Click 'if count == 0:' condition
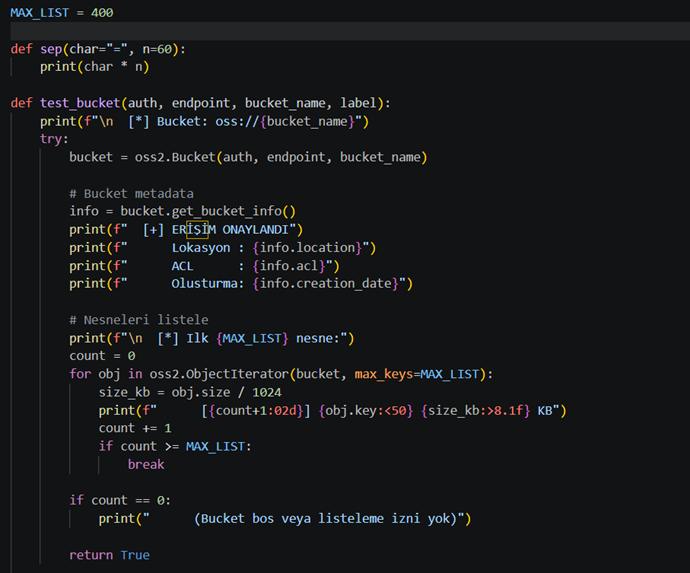This screenshot has height=573, width=690. pos(120,500)
